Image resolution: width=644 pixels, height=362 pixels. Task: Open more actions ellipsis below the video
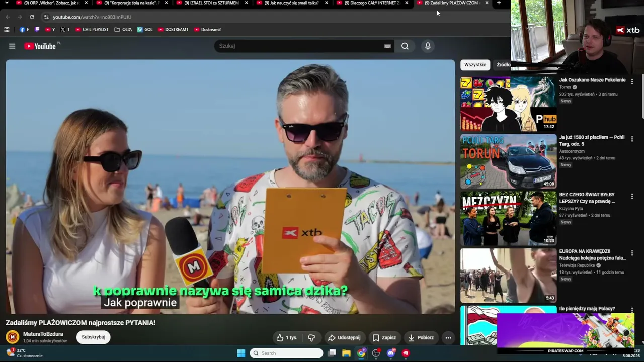click(x=448, y=338)
